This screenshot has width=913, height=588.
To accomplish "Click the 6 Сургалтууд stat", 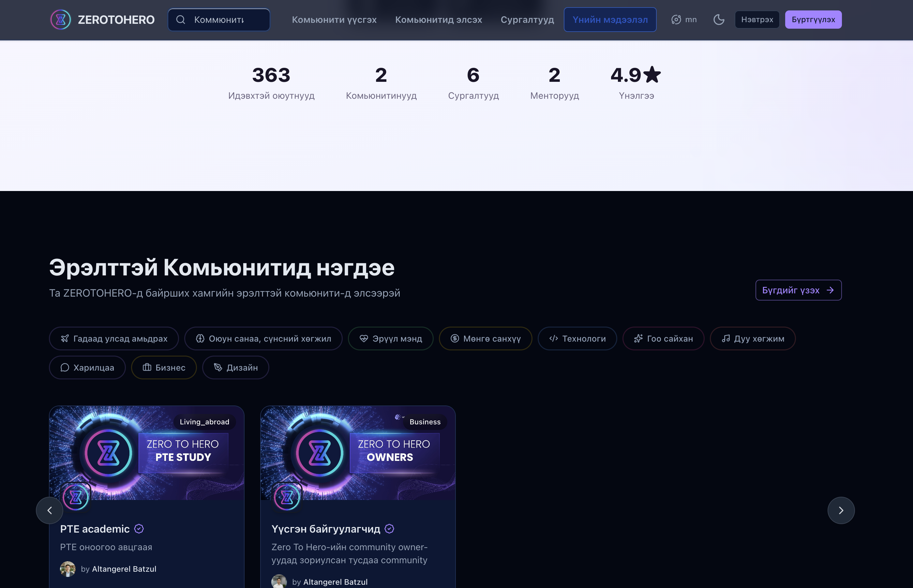I will point(473,83).
